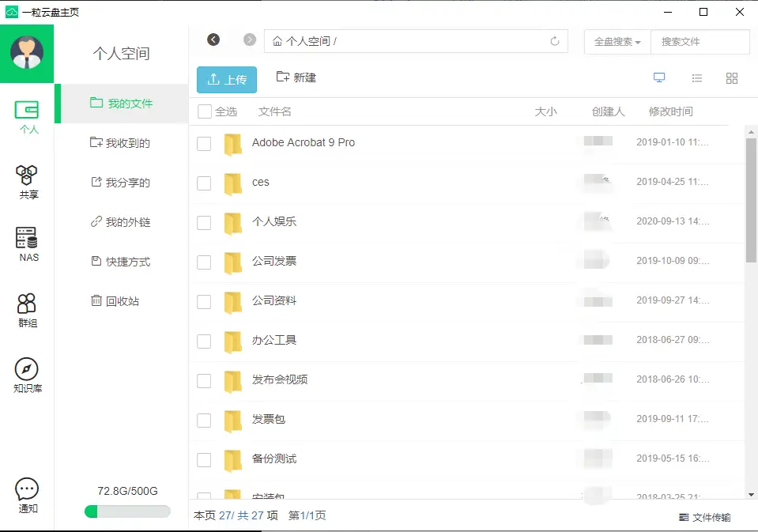Click the 公司发票 folder icon
Viewport: 758px width, 532px height.
click(232, 262)
